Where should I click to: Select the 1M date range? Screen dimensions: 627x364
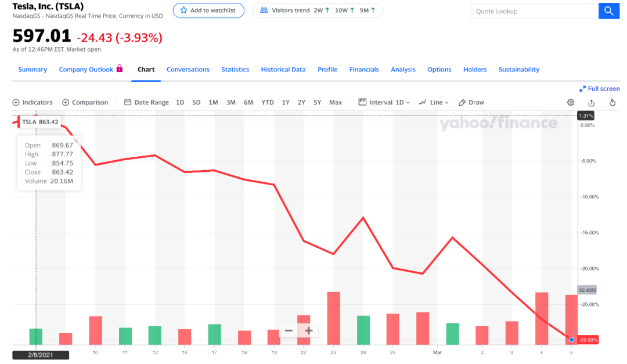(213, 102)
